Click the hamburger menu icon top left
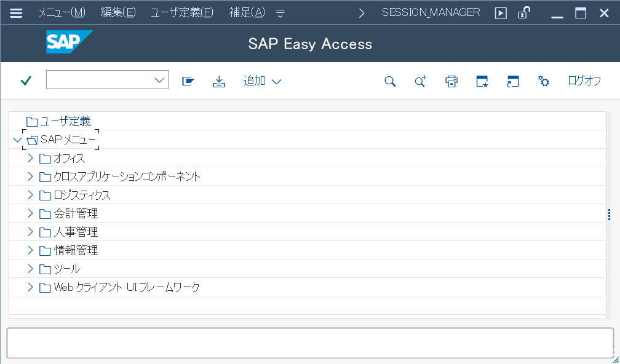The width and height of the screenshot is (620, 364). (15, 12)
